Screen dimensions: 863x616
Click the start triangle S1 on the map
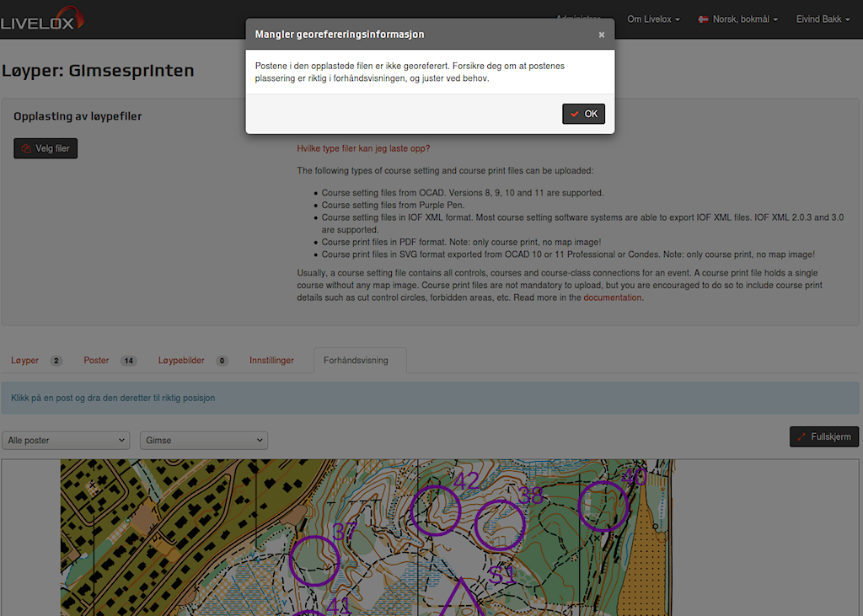[x=461, y=599]
